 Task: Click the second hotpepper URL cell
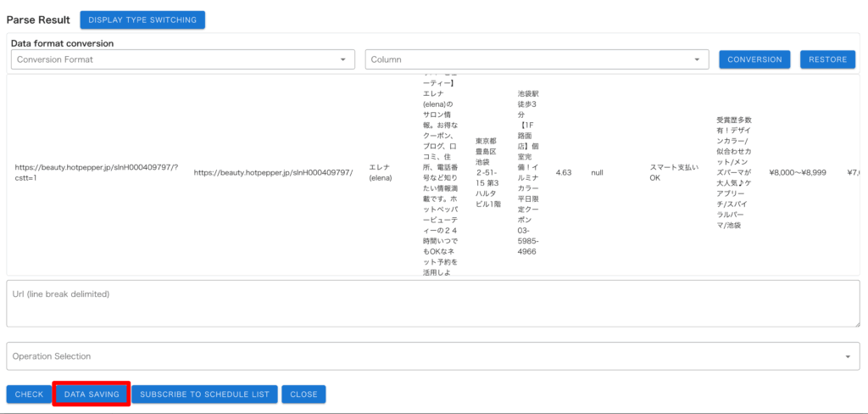273,172
